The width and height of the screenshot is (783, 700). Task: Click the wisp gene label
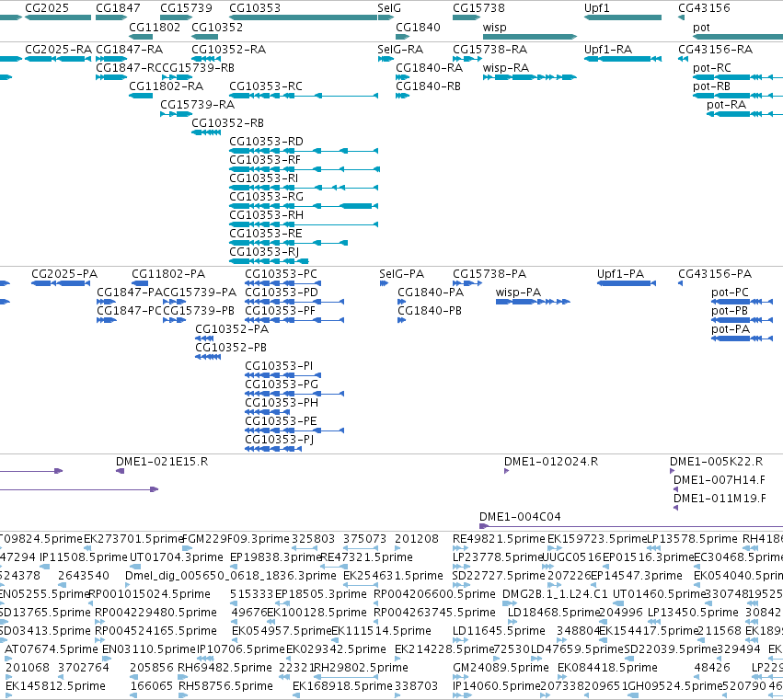tap(494, 28)
